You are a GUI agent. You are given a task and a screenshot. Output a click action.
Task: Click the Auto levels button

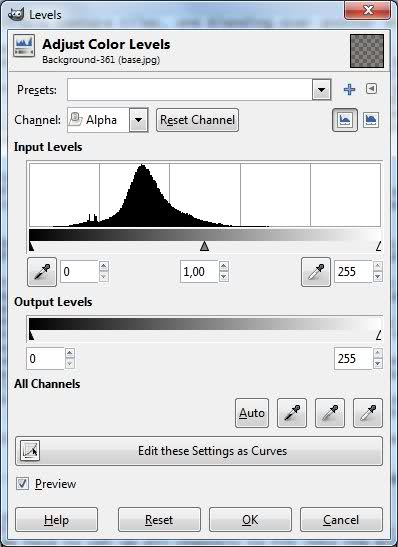[x=252, y=413]
